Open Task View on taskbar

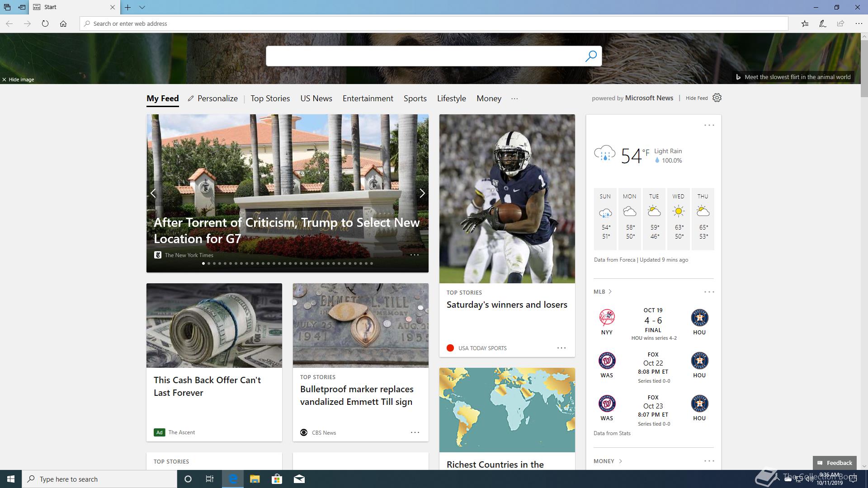click(210, 479)
